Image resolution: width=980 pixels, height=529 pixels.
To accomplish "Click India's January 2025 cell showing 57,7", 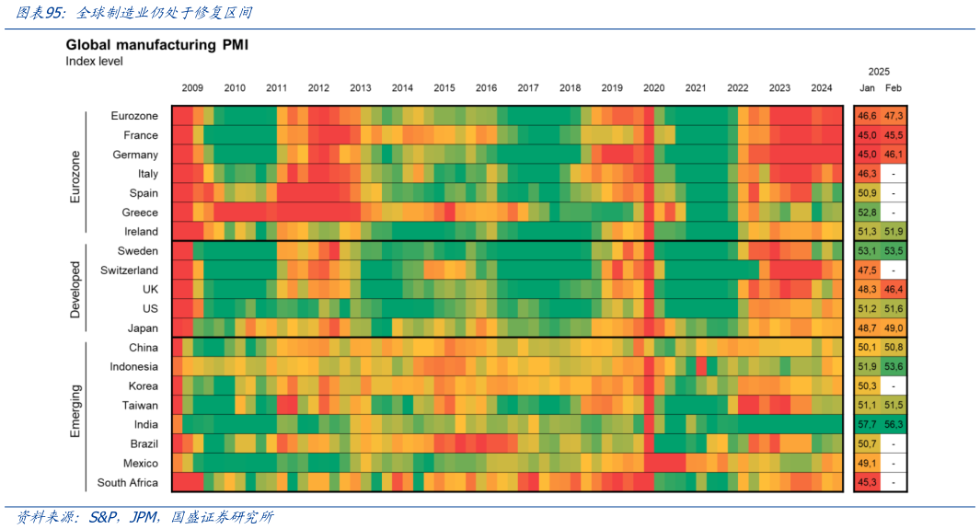I will coord(867,425).
